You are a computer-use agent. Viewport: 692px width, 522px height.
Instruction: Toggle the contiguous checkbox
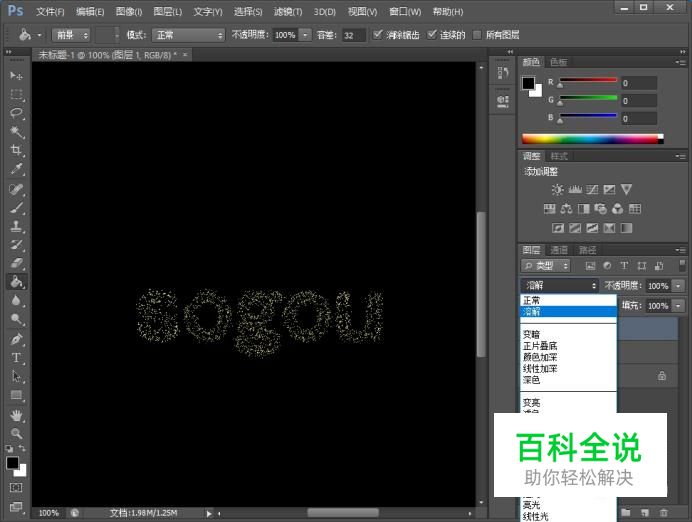coord(432,34)
